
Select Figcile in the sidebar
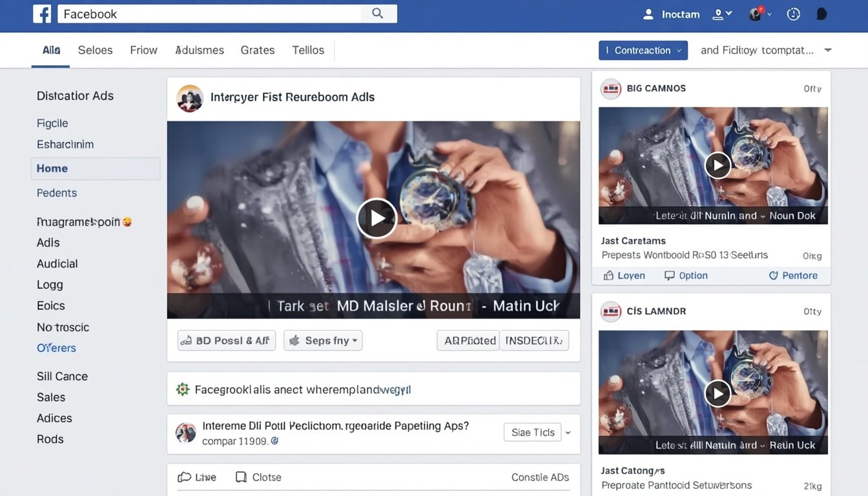click(52, 123)
